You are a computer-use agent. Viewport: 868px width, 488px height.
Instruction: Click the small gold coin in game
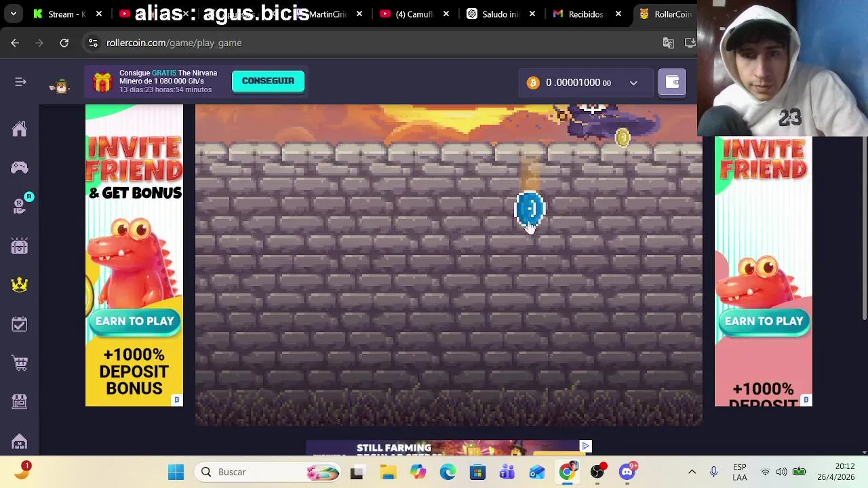pyautogui.click(x=623, y=138)
